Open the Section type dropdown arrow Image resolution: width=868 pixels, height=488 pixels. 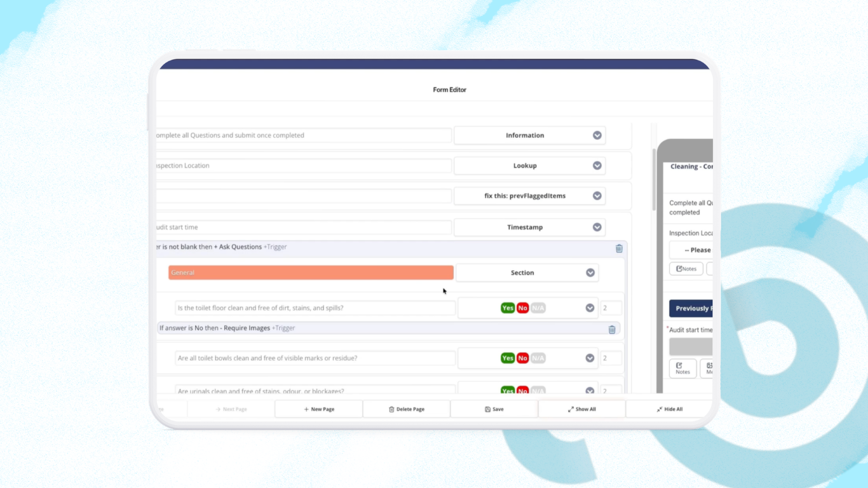click(590, 273)
